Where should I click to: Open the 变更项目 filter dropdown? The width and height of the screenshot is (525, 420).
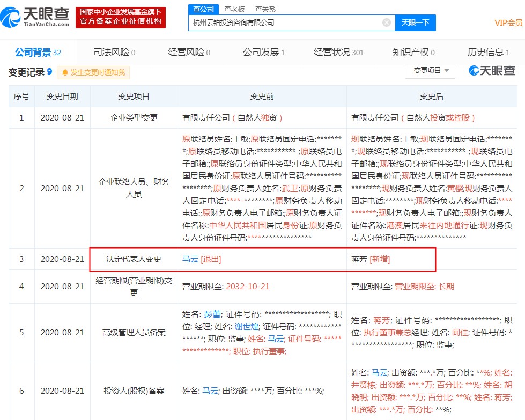[x=430, y=71]
